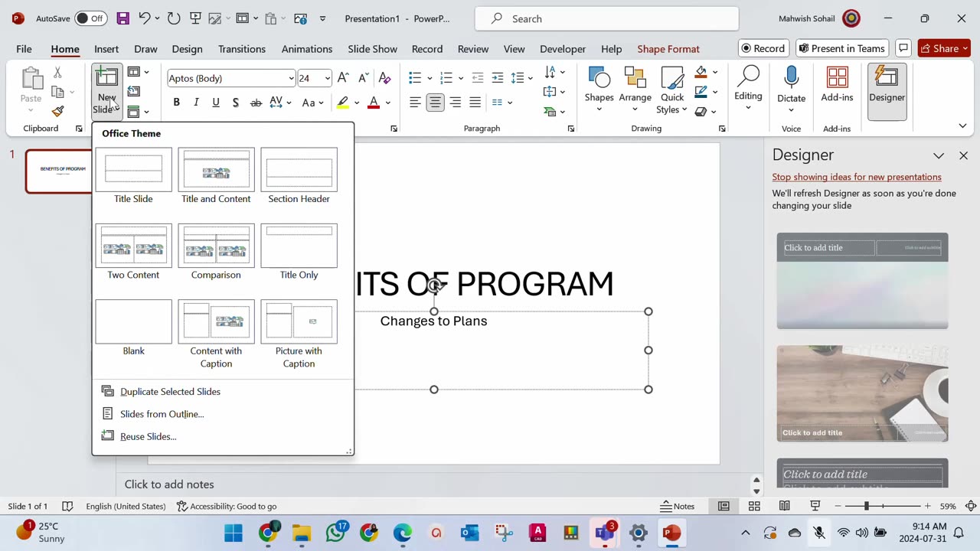Viewport: 980px width, 551px height.
Task: Open the Transitions tab
Action: [242, 49]
